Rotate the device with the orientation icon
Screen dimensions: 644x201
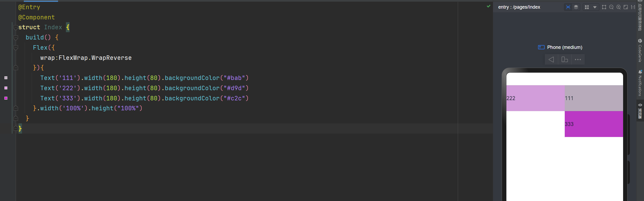565,60
